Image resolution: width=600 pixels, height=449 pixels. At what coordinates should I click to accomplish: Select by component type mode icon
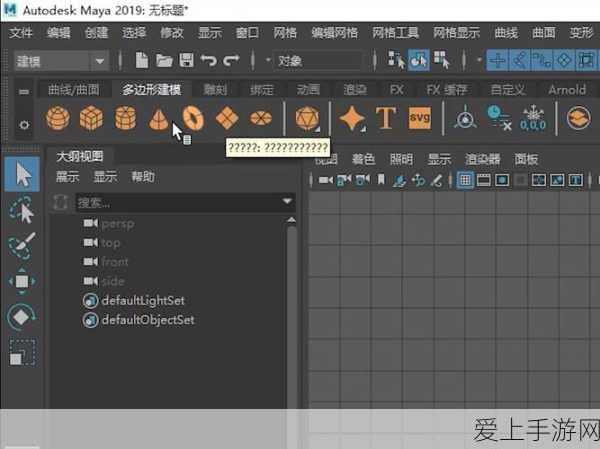[x=441, y=60]
